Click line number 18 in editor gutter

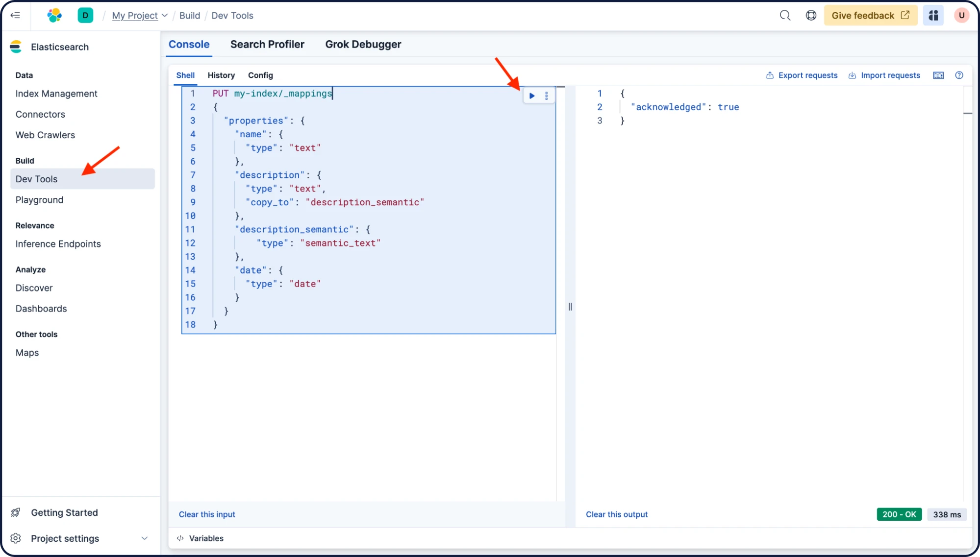tap(190, 324)
